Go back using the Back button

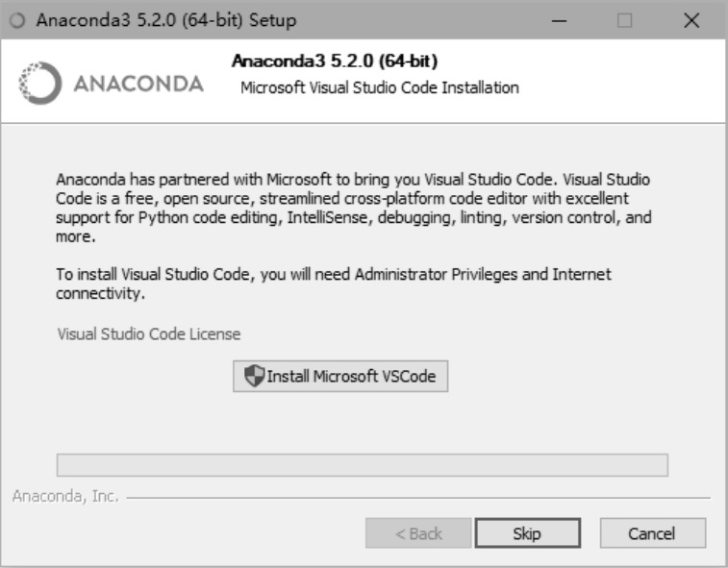[x=418, y=533]
